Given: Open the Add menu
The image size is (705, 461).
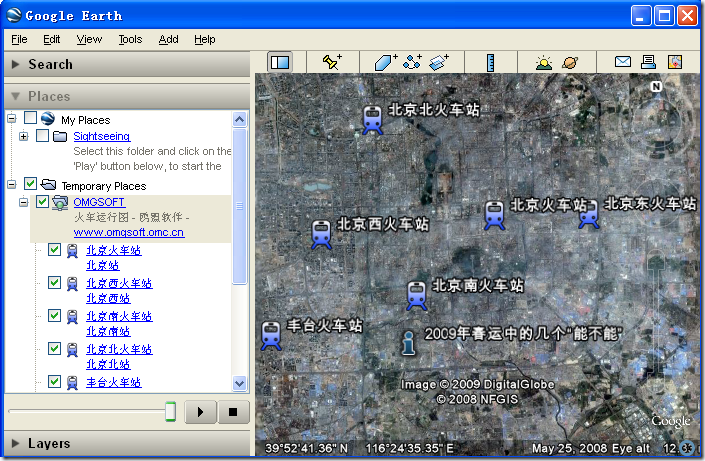Looking at the screenshot, I should click(168, 40).
